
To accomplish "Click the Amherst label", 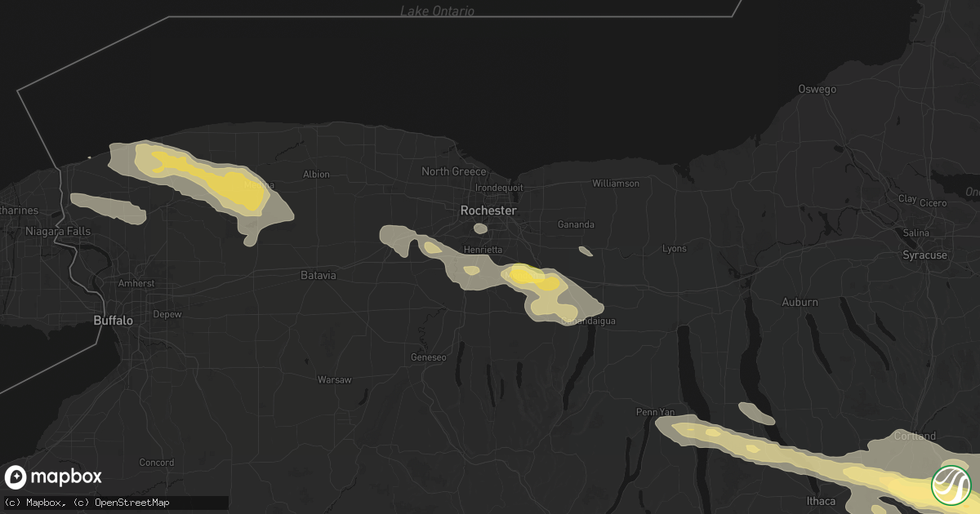I will tap(136, 283).
